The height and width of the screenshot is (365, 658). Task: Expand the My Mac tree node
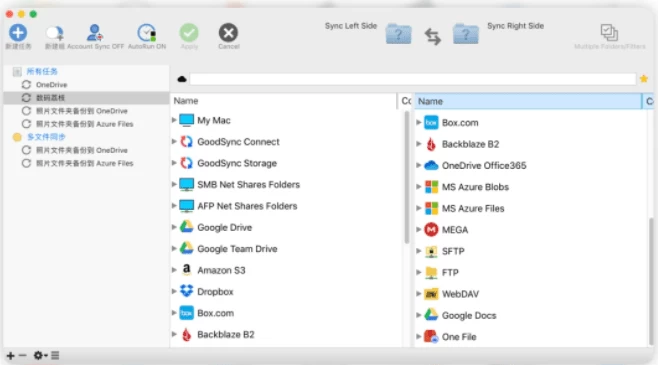tap(174, 120)
